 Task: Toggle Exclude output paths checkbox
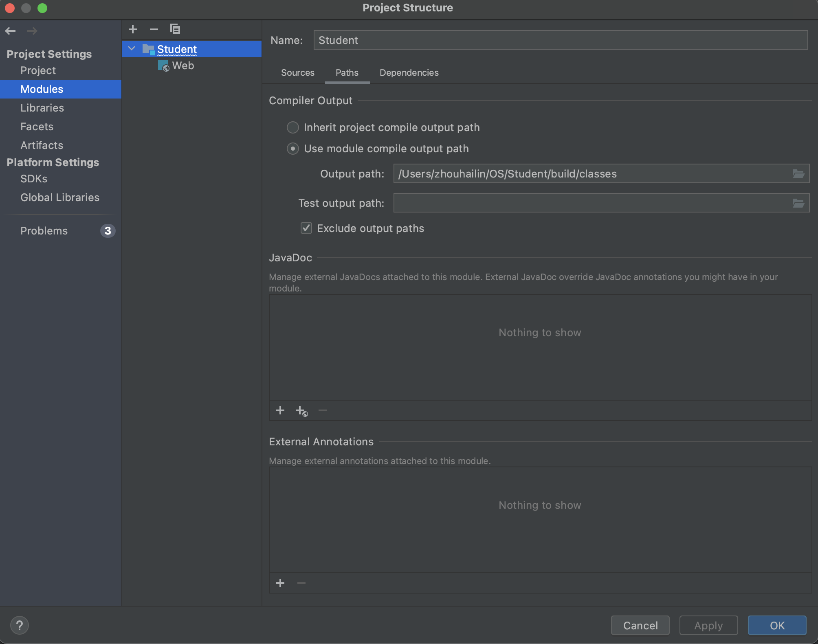coord(306,228)
